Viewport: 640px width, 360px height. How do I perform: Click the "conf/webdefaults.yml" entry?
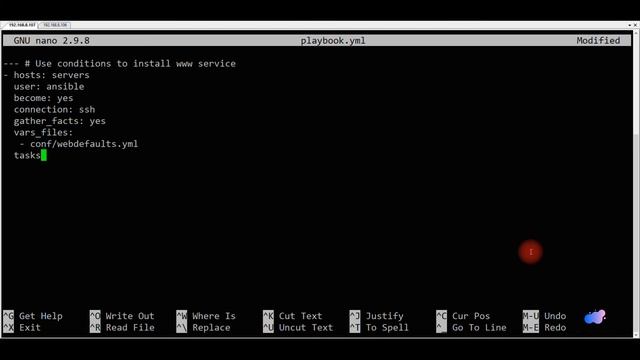pyautogui.click(x=84, y=144)
